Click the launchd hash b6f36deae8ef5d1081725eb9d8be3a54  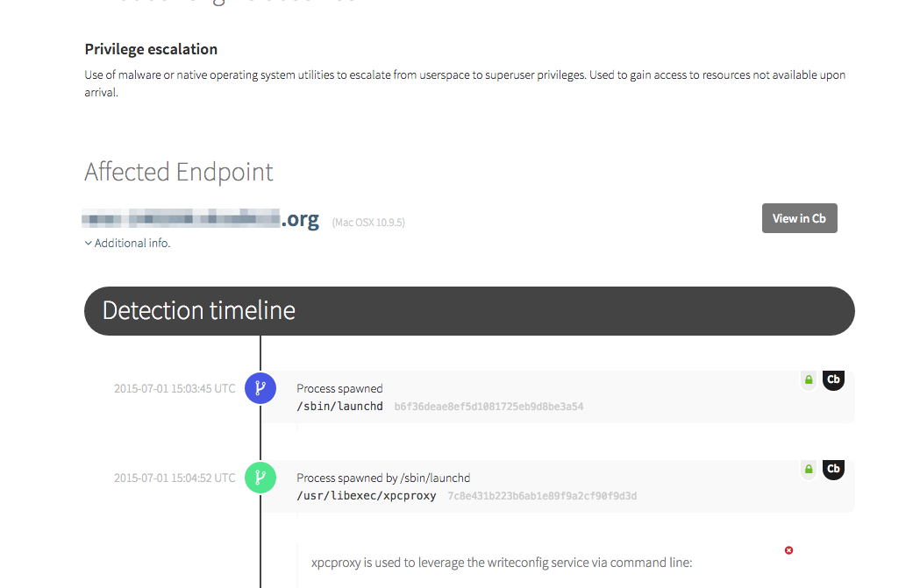tap(489, 407)
